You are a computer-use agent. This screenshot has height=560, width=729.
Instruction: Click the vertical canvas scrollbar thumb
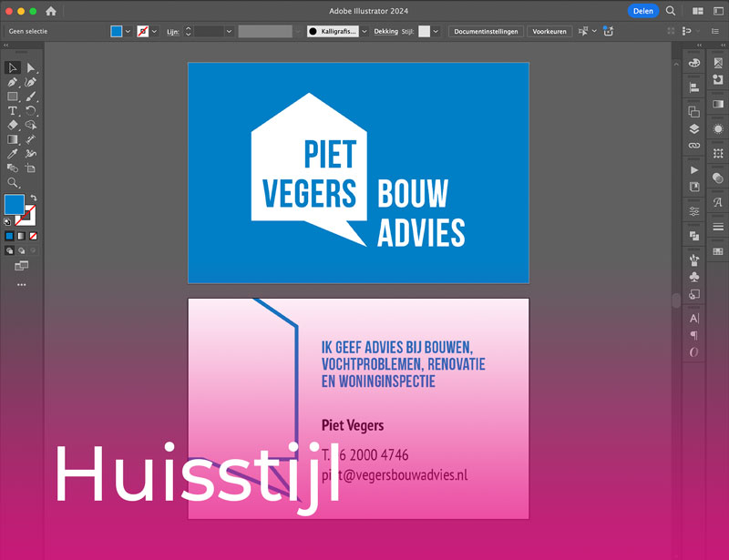[x=676, y=300]
